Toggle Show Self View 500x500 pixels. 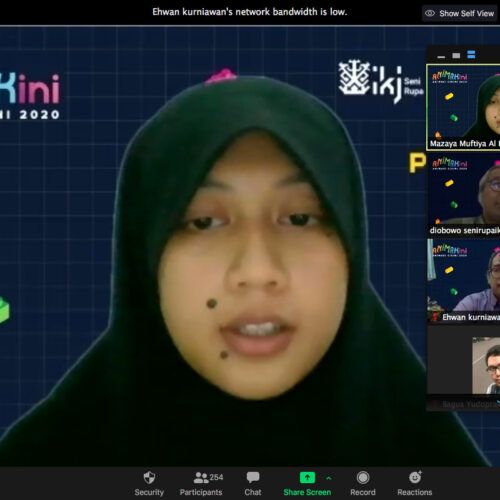460,13
